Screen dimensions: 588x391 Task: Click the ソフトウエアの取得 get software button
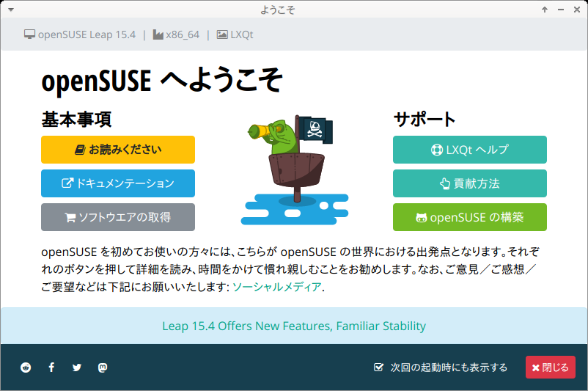[x=118, y=217]
